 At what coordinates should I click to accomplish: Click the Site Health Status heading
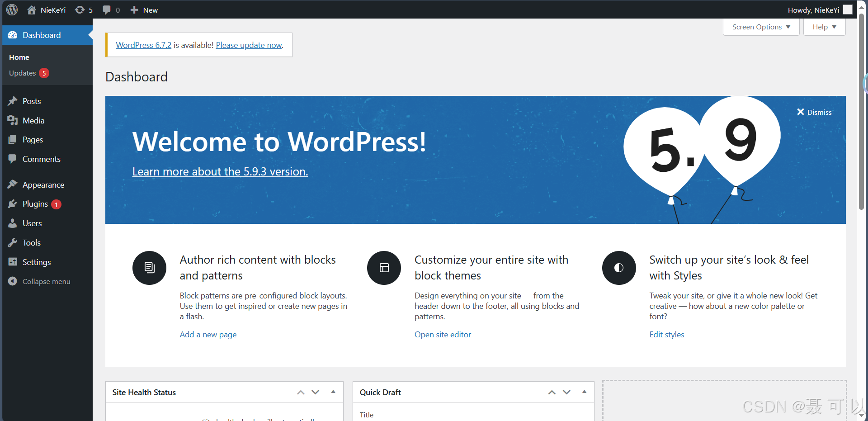click(x=144, y=392)
